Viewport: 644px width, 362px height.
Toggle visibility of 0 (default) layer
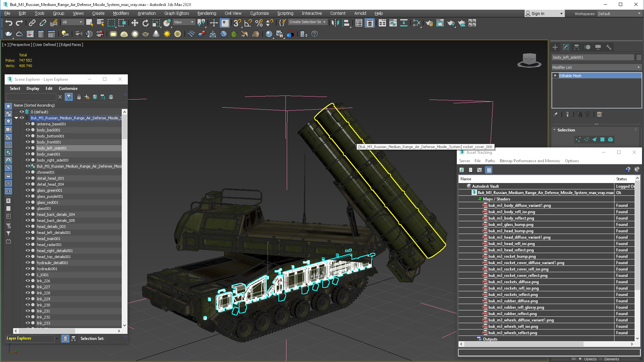[x=22, y=112]
